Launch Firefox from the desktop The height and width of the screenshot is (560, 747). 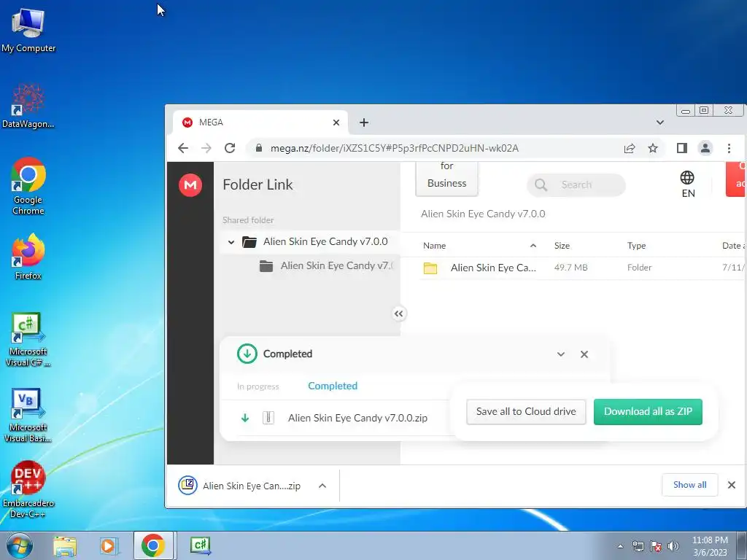tap(28, 256)
